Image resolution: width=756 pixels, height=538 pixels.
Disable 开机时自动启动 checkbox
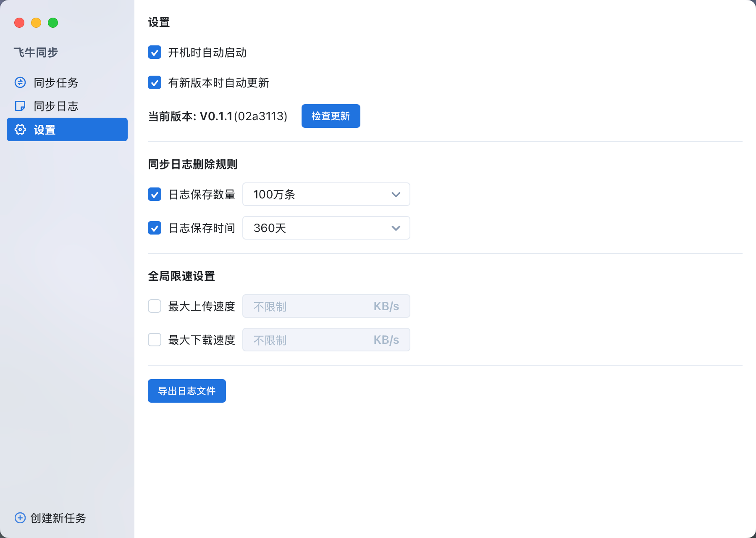coord(155,53)
